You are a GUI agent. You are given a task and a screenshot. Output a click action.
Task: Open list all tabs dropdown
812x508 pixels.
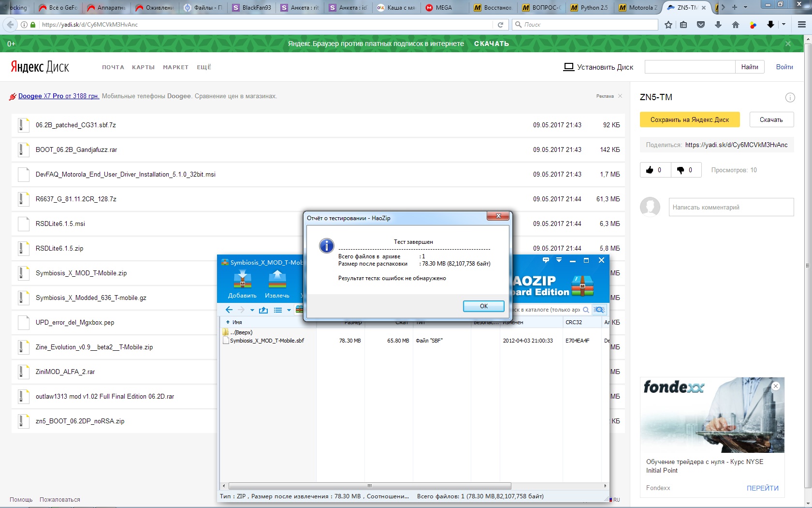[745, 7]
